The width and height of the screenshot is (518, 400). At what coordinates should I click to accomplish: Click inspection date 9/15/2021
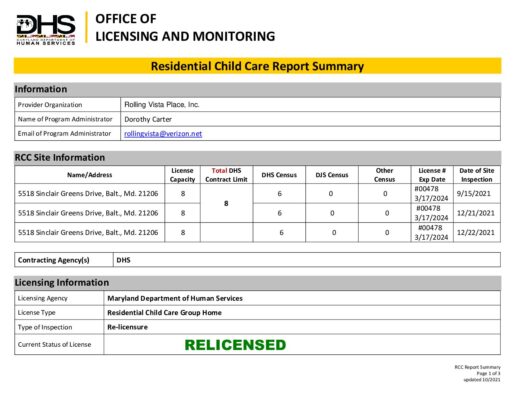pos(474,194)
